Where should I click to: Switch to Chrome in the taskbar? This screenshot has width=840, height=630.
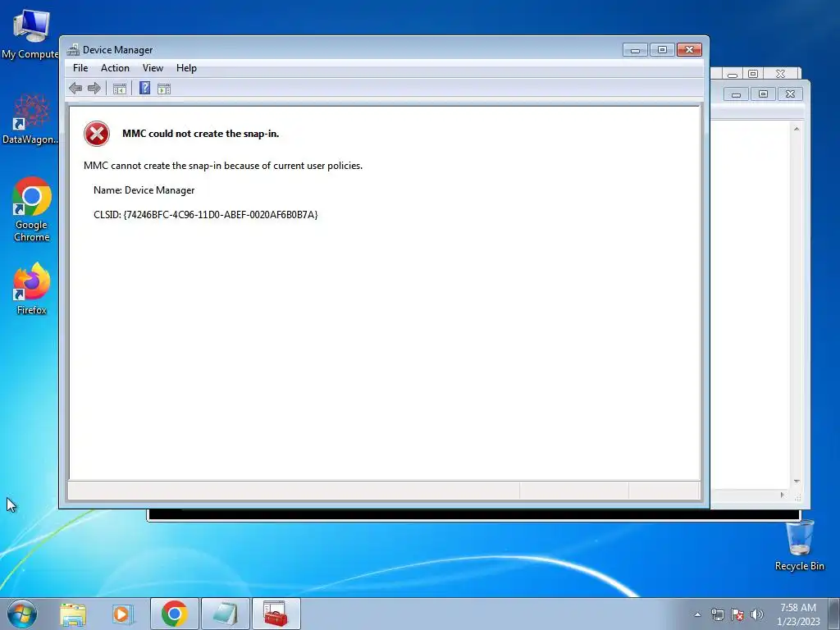(175, 614)
